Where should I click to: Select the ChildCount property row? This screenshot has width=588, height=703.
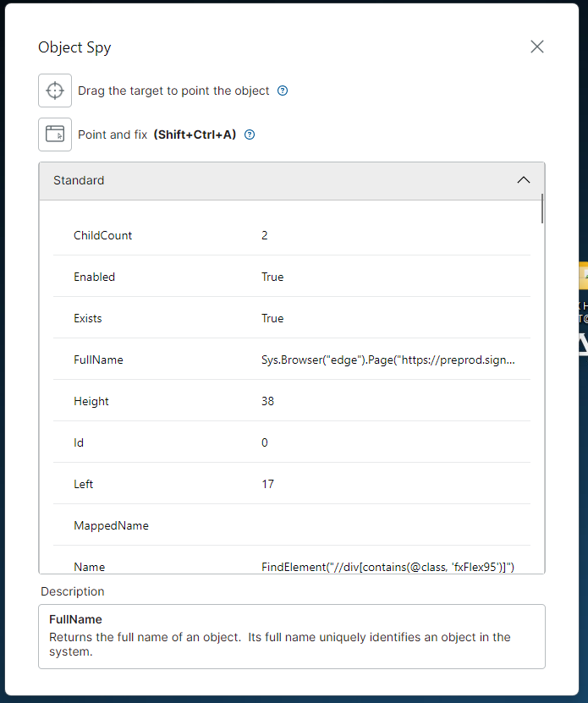[292, 235]
